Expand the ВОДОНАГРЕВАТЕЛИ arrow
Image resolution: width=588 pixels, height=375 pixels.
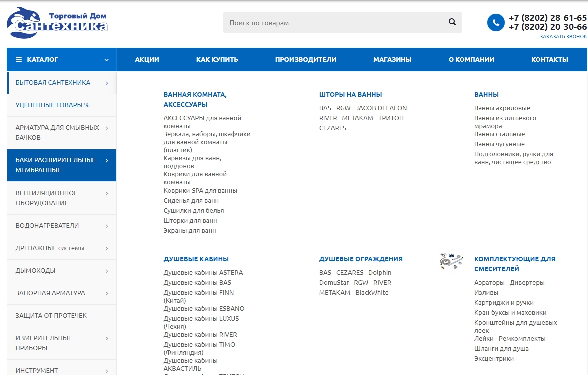coord(107,226)
